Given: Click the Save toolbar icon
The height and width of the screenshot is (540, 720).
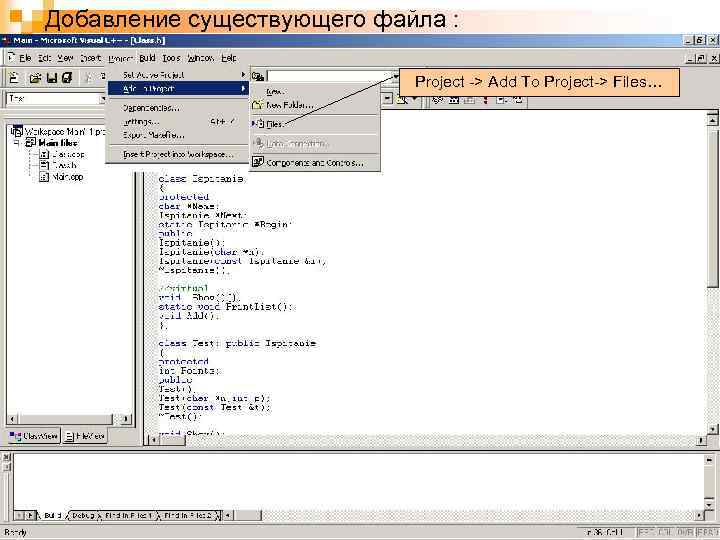Looking at the screenshot, I should click(x=51, y=78).
